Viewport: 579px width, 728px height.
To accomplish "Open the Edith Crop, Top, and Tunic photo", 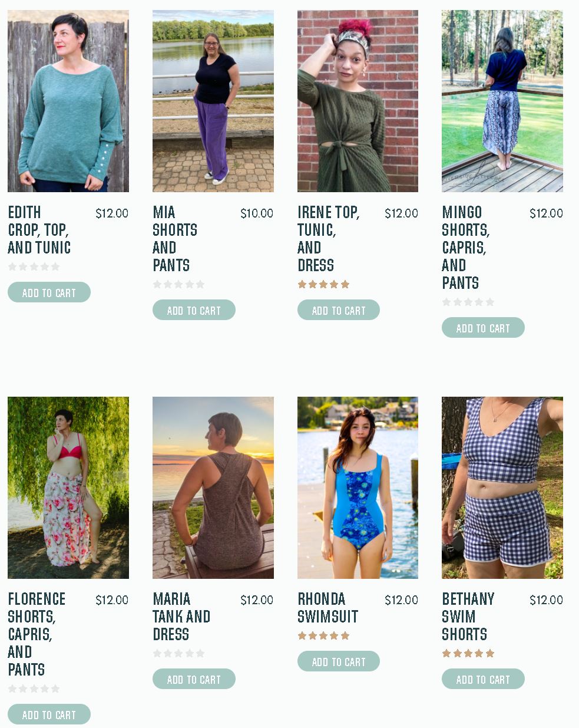I will pos(68,101).
